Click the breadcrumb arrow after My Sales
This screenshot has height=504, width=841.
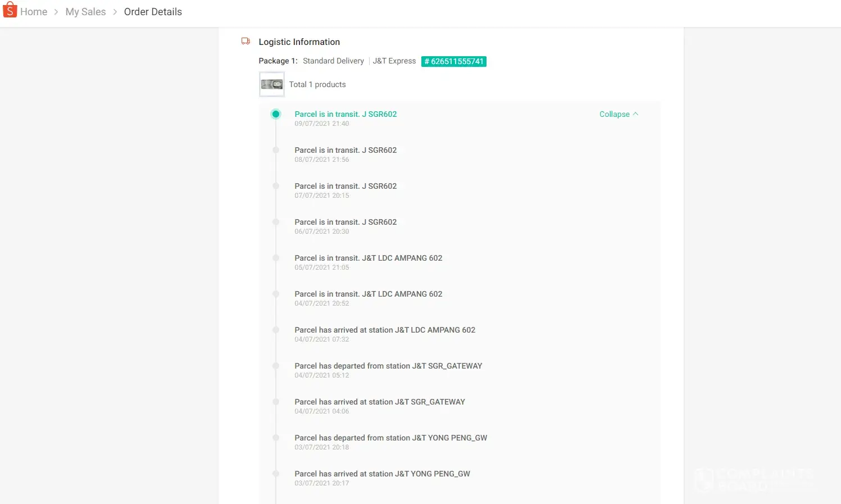115,12
